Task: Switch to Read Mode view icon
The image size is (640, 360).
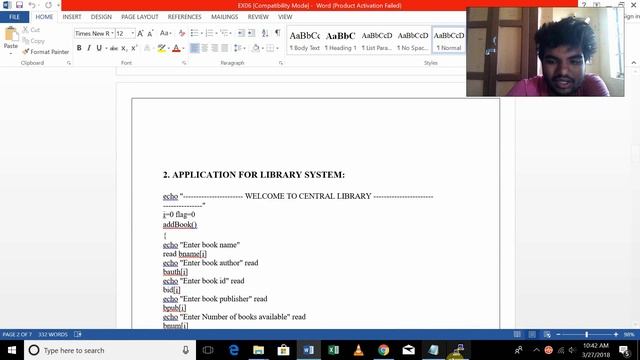Action: tap(517, 334)
